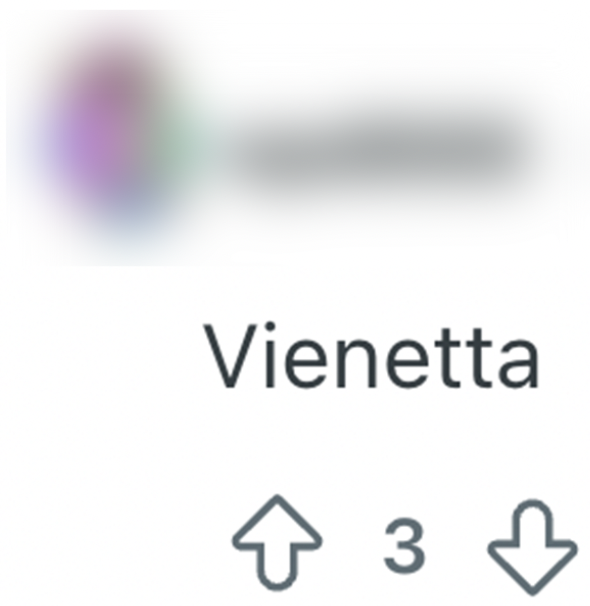Downvote the Vienetta comment
Viewport: 590px width, 606px height.
[532, 547]
